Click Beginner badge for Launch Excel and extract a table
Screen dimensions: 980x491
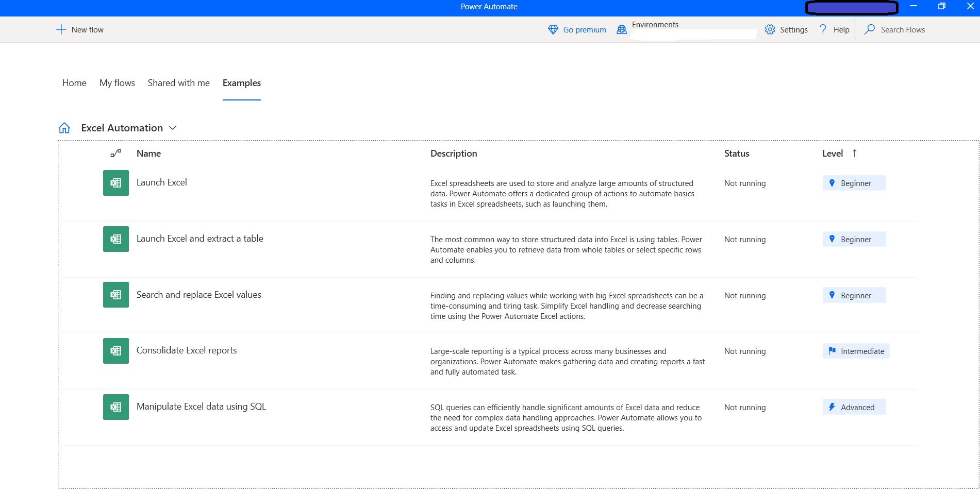854,239
